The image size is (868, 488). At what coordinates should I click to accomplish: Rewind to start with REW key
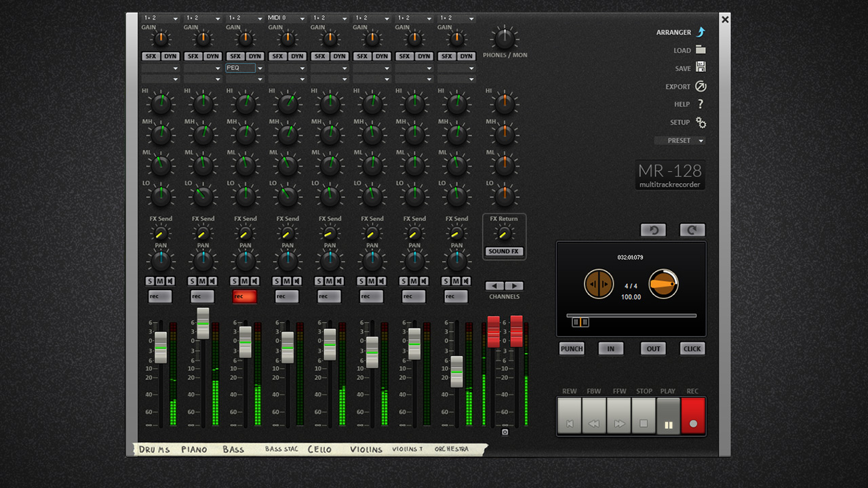click(570, 415)
